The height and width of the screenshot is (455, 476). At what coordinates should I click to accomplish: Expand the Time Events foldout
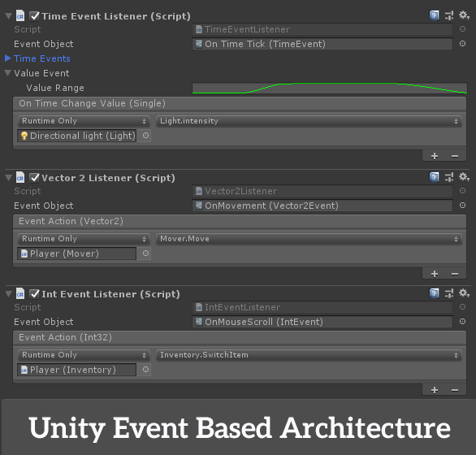click(8, 58)
